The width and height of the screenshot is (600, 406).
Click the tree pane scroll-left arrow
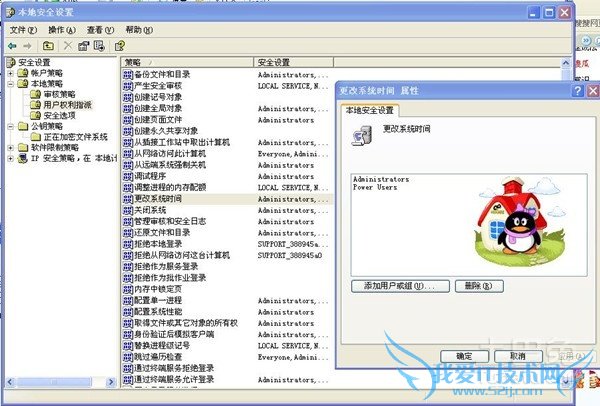tap(10, 382)
